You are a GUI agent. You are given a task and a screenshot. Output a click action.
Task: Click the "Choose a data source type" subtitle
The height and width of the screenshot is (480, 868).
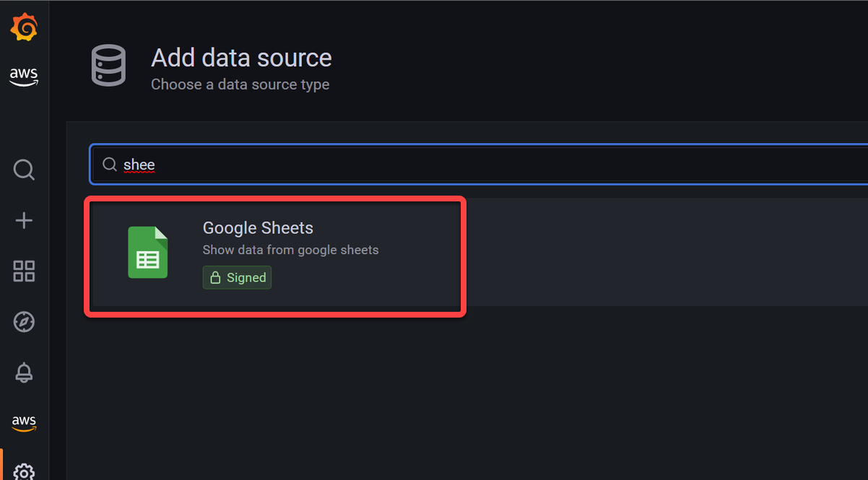coord(240,84)
